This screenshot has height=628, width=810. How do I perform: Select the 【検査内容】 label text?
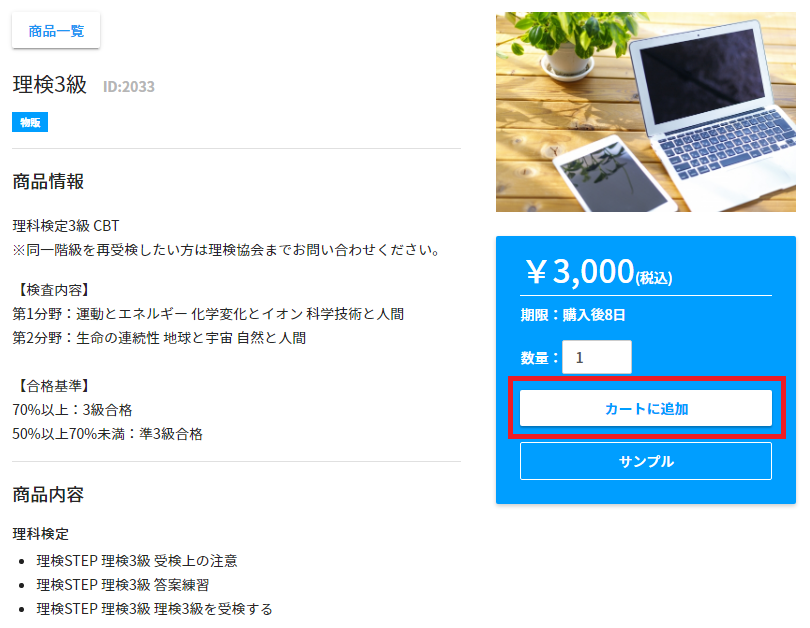coord(54,290)
